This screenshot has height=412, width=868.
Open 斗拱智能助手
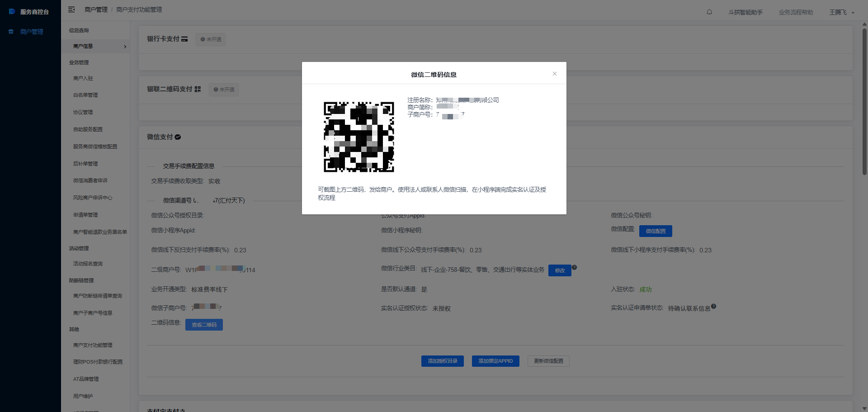(745, 12)
